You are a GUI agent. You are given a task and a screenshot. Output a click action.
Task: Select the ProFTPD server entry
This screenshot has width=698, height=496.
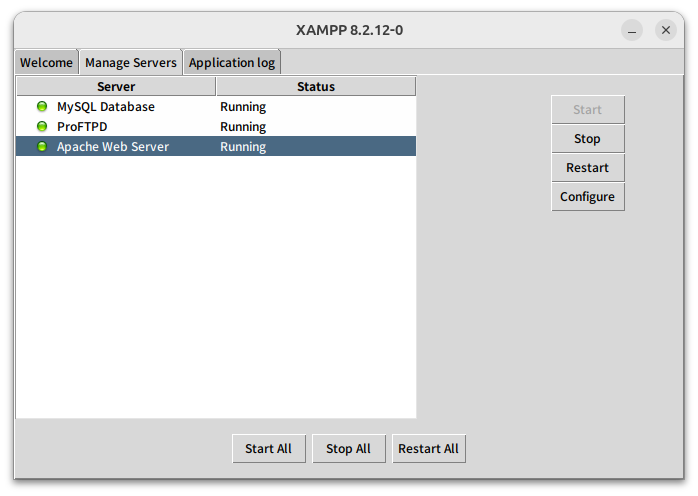pos(81,127)
